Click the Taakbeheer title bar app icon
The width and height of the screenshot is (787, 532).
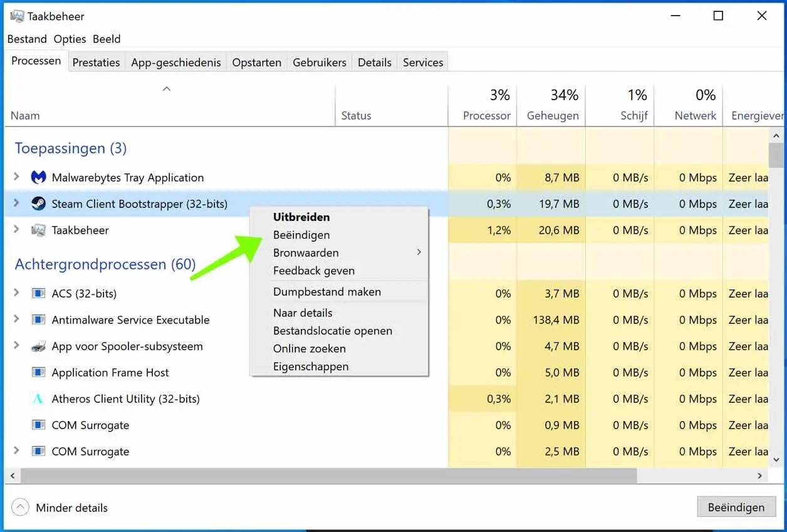tap(18, 16)
